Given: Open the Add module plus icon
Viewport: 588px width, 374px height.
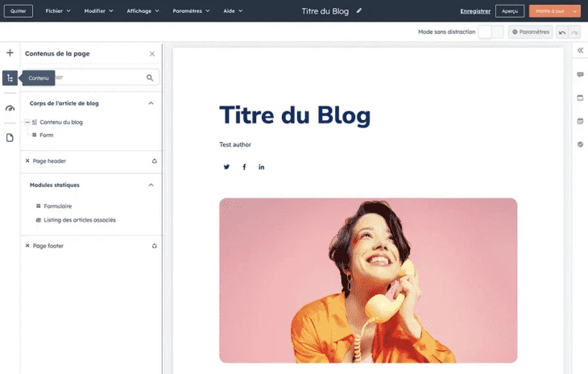Looking at the screenshot, I should [x=10, y=53].
